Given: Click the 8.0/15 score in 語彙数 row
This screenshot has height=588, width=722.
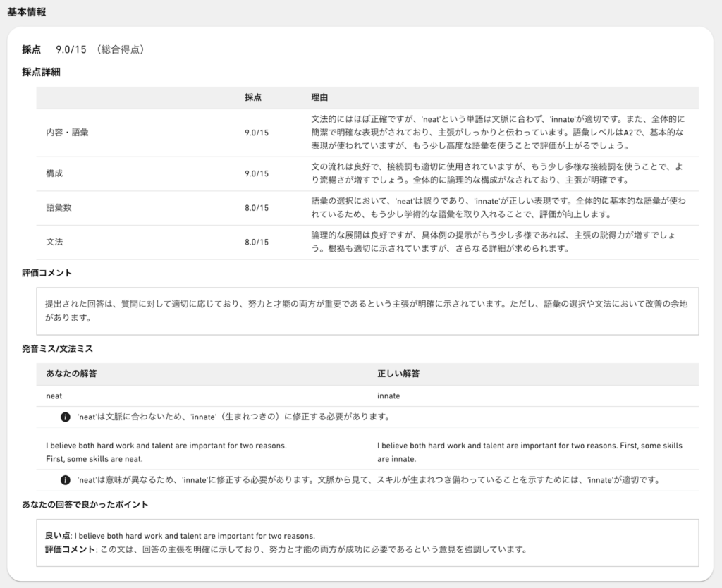Looking at the screenshot, I should click(x=257, y=207).
